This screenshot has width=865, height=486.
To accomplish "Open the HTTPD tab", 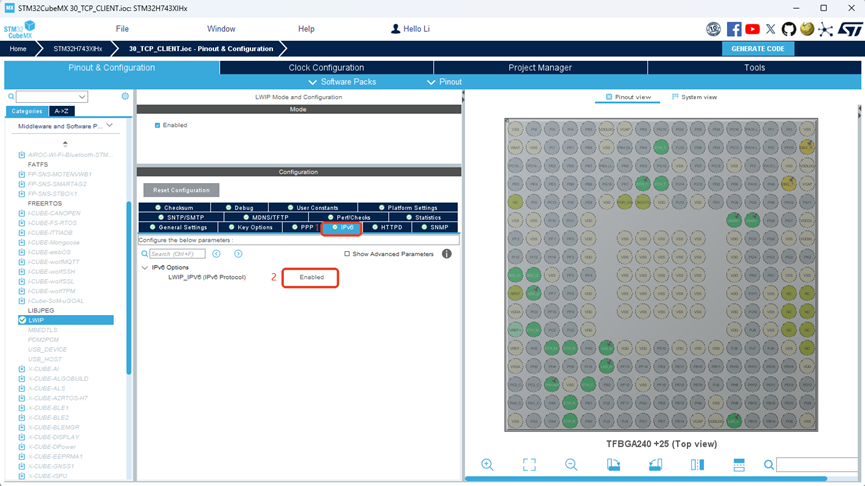I will click(x=387, y=227).
